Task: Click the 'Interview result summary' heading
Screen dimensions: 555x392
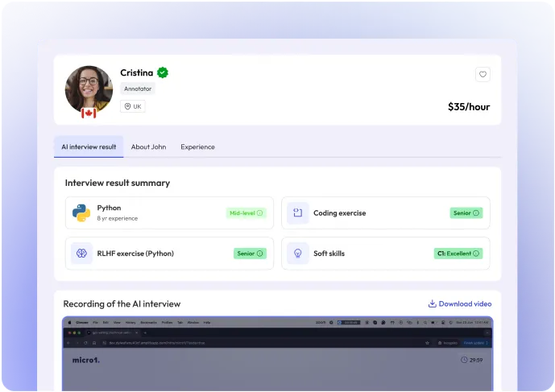Action: pyautogui.click(x=118, y=183)
